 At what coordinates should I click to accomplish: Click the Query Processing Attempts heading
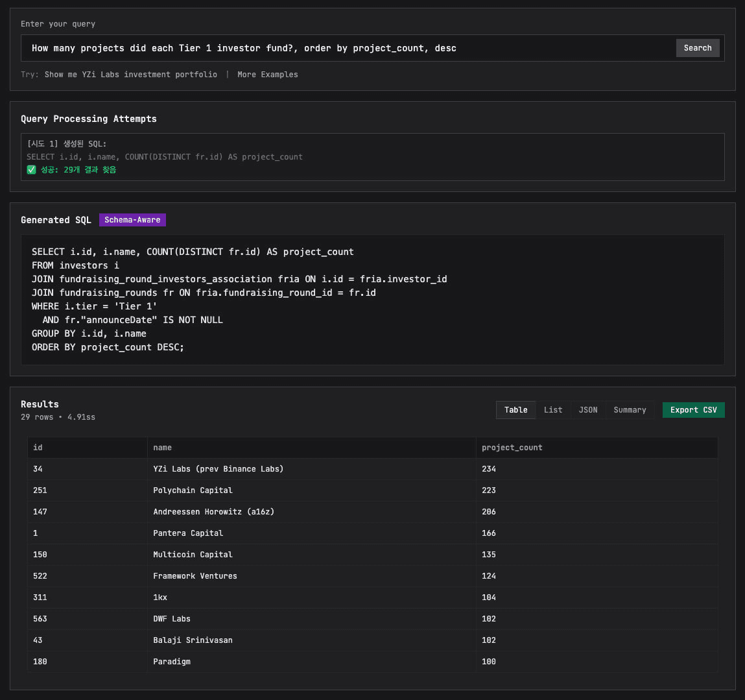(89, 119)
